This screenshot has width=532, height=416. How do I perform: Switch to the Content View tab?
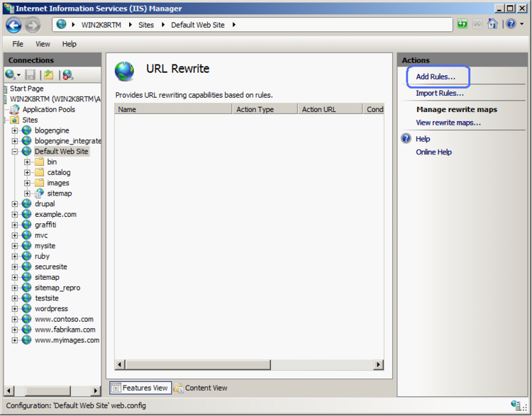(x=201, y=388)
